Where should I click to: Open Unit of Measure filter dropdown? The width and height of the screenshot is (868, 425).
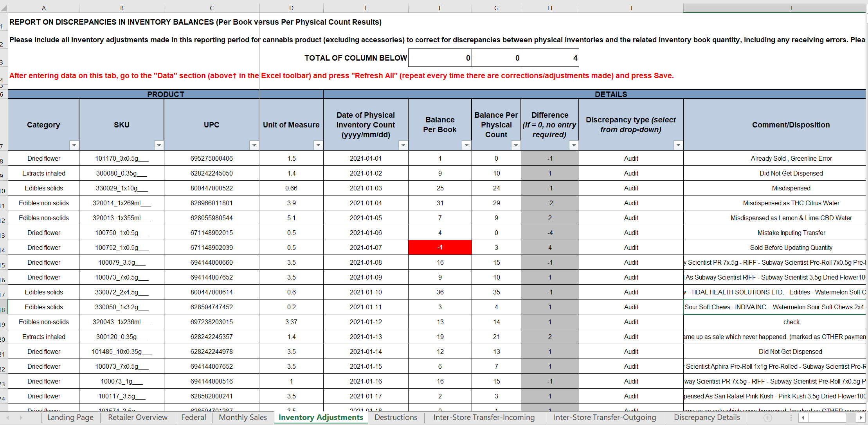[x=318, y=145]
